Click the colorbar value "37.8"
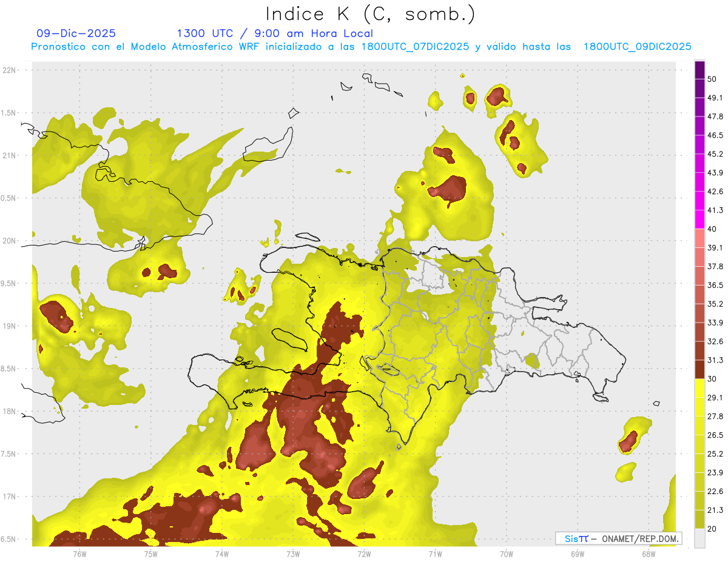728x562 pixels. coord(715,266)
